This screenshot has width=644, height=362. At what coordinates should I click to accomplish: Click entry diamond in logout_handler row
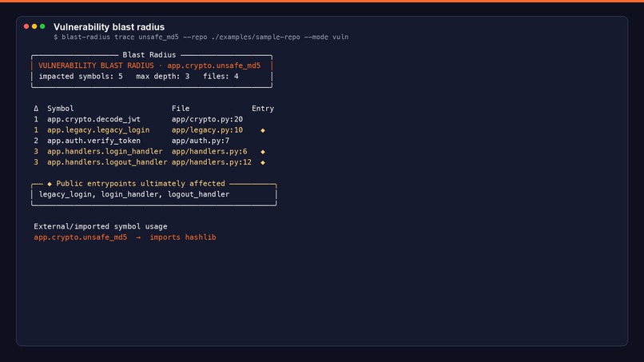[x=263, y=162]
